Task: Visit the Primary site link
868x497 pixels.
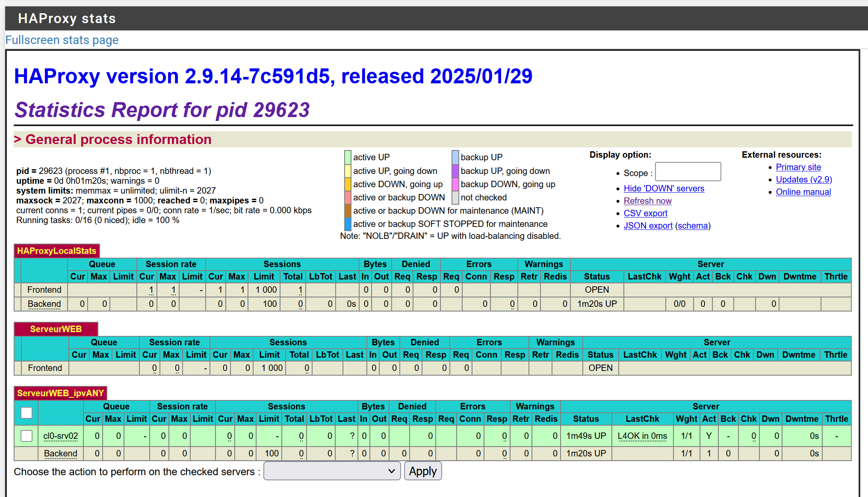Action: click(798, 167)
